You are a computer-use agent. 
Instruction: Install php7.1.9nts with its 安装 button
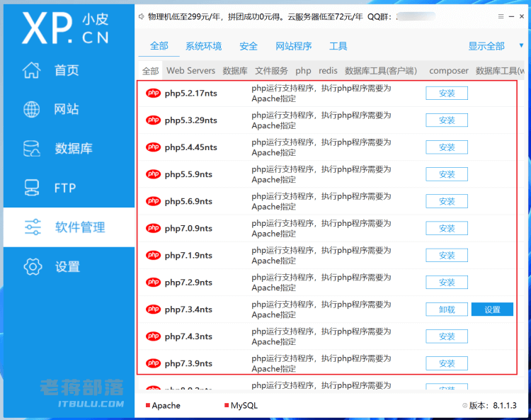447,256
